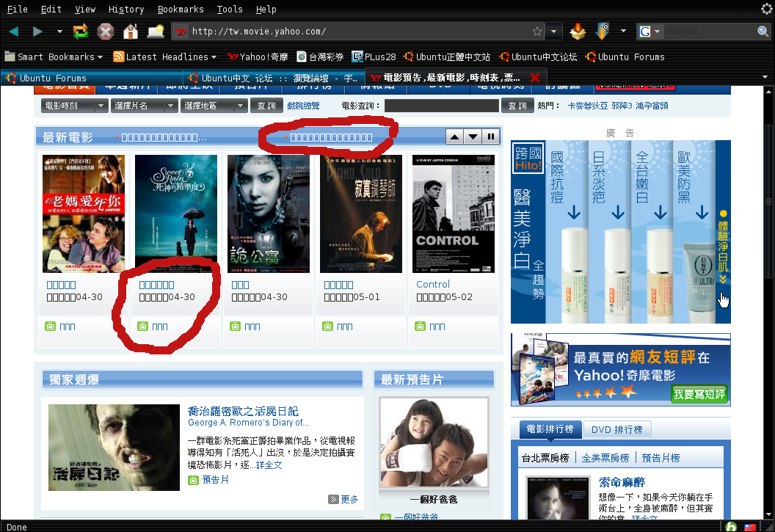
Task: Go forward with the Forward arrow
Action: (37, 32)
